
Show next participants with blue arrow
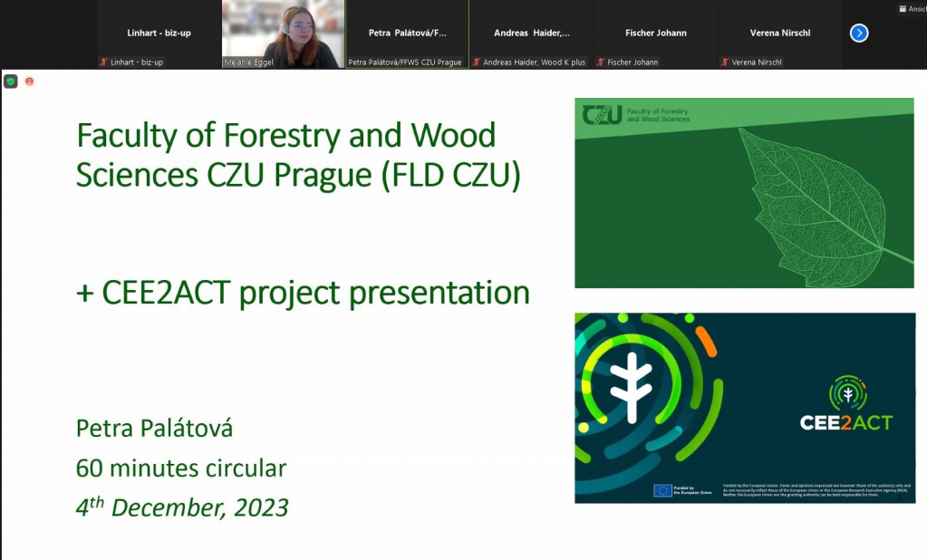[x=859, y=34]
